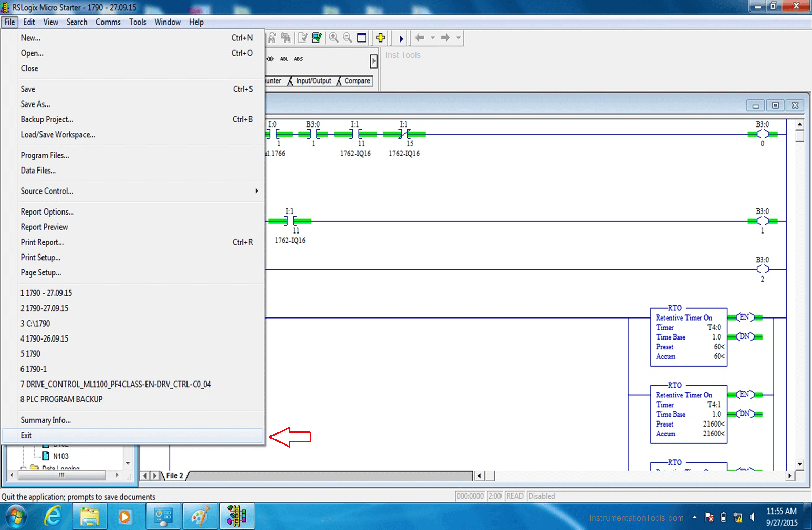Image resolution: width=812 pixels, height=530 pixels.
Task: Click the project tree horizontal scrollbar thumb
Action: click(x=62, y=475)
